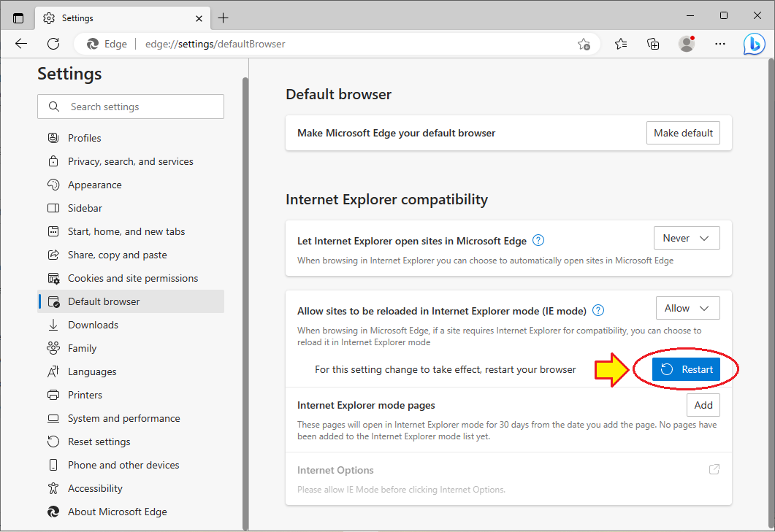Image resolution: width=775 pixels, height=532 pixels.
Task: Select Default browser in settings menu
Action: click(x=131, y=301)
